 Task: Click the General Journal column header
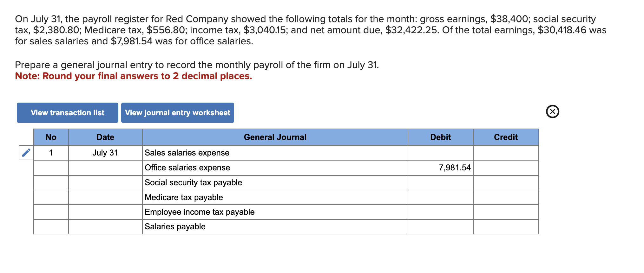[275, 137]
